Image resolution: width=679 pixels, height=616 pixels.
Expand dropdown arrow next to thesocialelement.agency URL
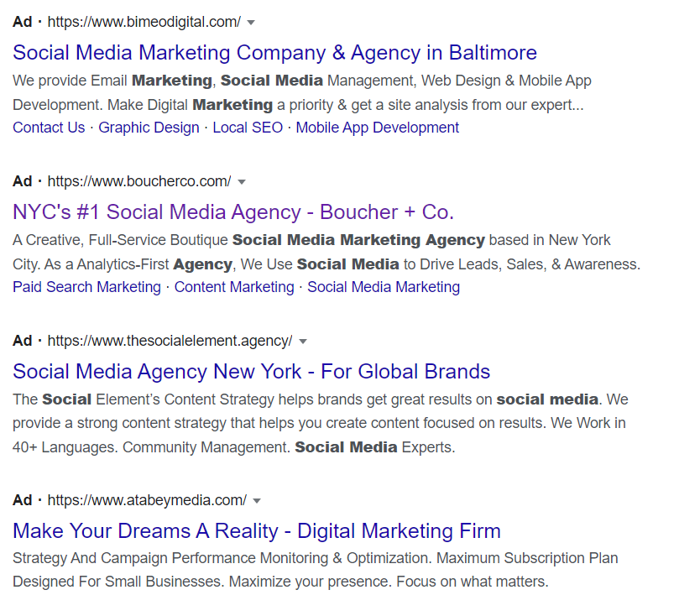point(303,342)
